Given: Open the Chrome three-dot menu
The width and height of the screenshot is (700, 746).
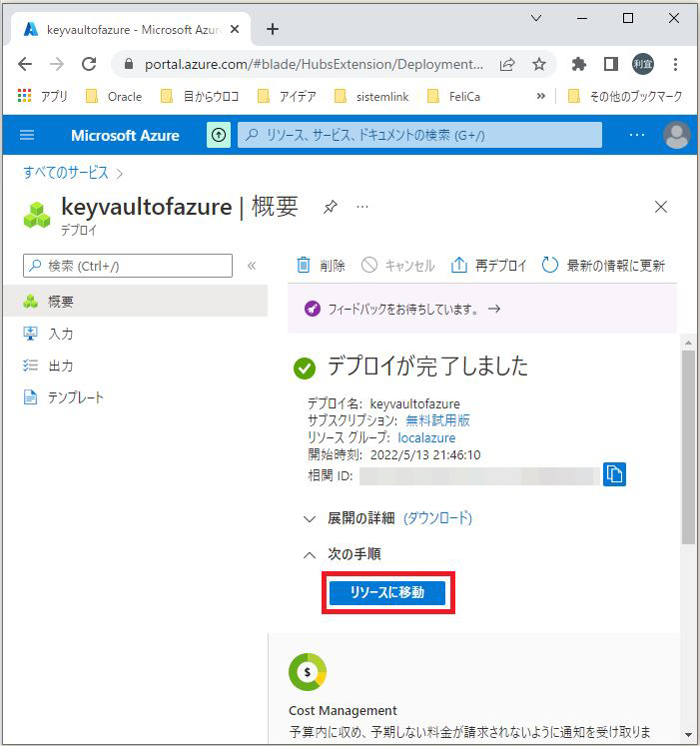Looking at the screenshot, I should pos(675,64).
